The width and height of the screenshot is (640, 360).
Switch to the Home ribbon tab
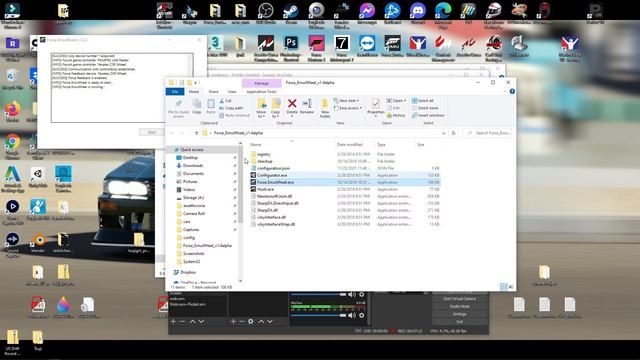click(x=194, y=92)
